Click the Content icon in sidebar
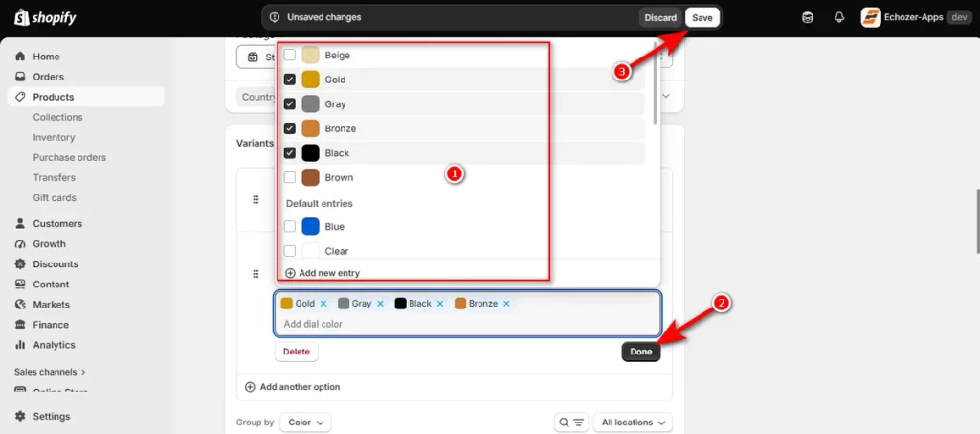The width and height of the screenshot is (980, 434). pyautogui.click(x=20, y=284)
